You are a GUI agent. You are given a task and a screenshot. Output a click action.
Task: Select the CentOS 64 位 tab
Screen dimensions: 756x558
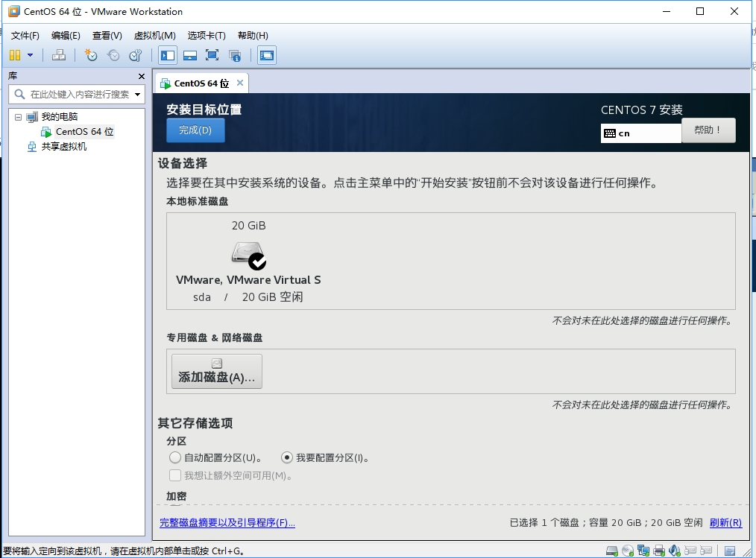201,83
